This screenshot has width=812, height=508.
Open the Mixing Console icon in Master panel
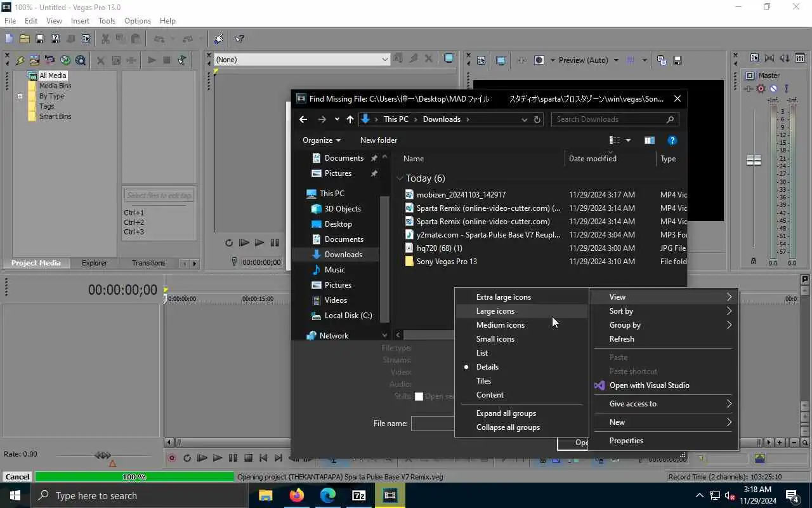[x=800, y=58]
